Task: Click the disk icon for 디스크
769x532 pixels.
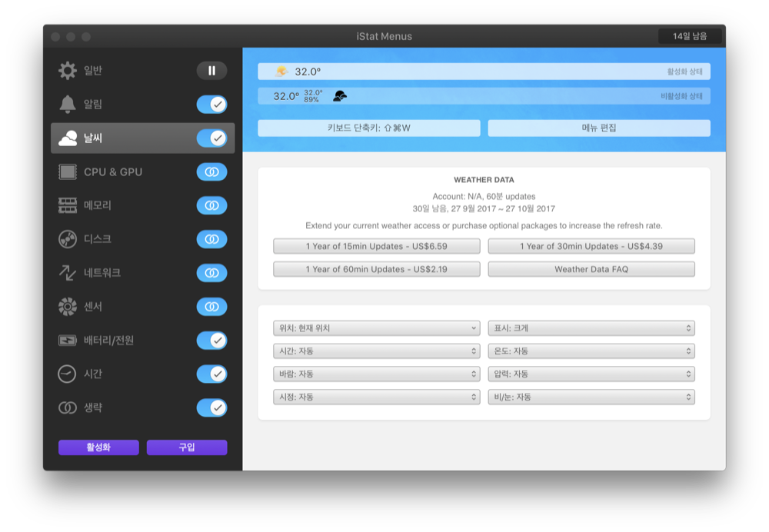Action: (x=68, y=239)
